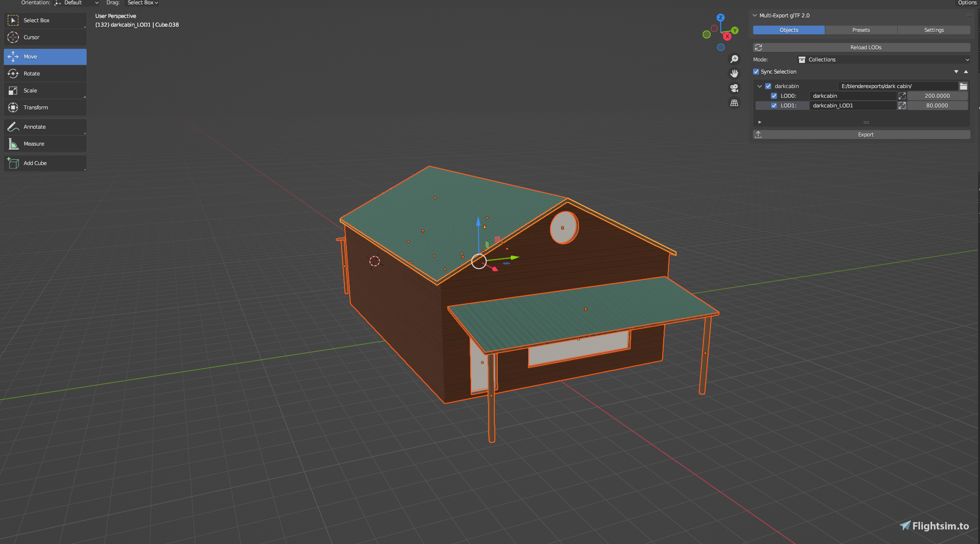Move the LOD entry up with the arrow
The width and height of the screenshot is (980, 544).
(x=966, y=72)
